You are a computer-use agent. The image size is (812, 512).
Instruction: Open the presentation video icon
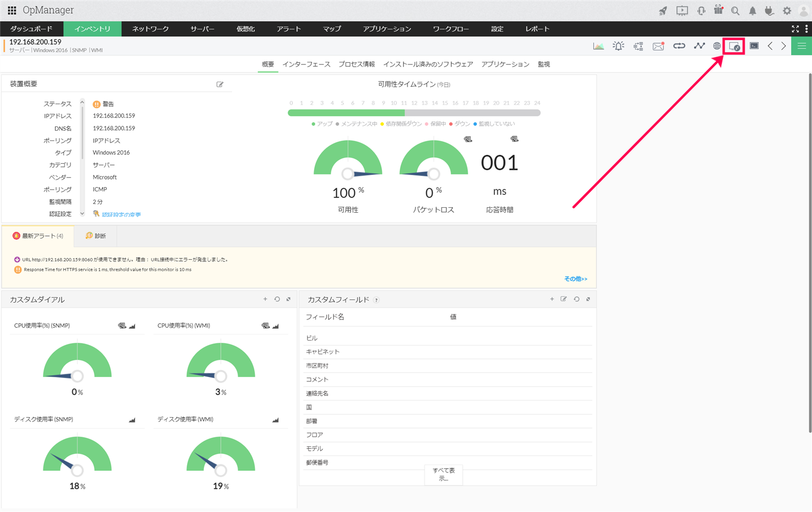click(x=682, y=10)
